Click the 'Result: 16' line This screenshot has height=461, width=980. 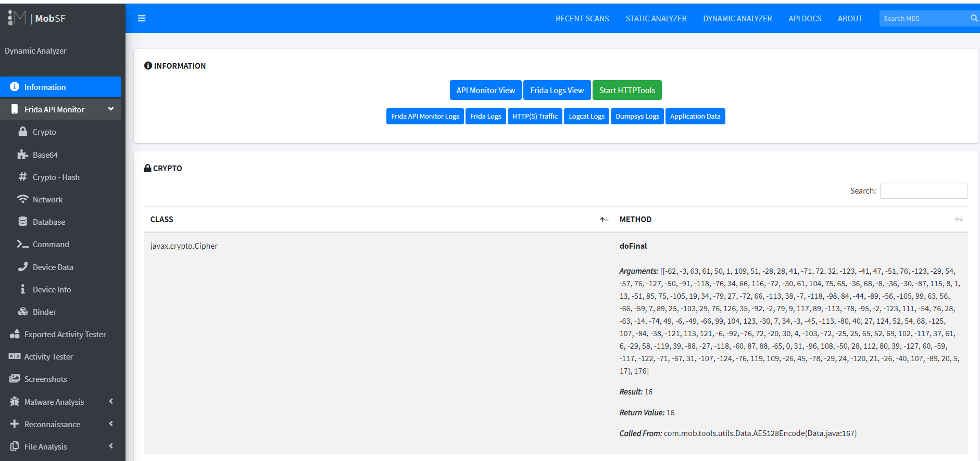coord(636,391)
